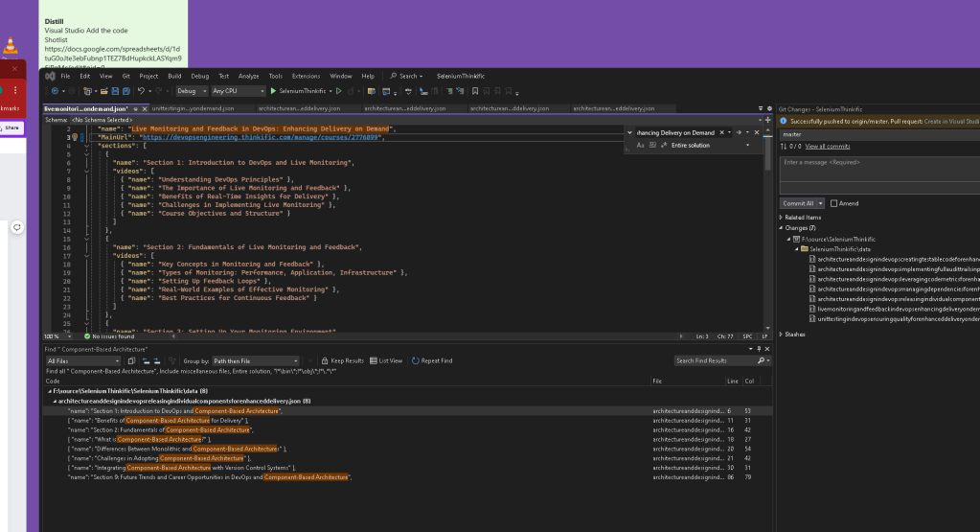Click Find Next arrow in the find box

pos(739,132)
